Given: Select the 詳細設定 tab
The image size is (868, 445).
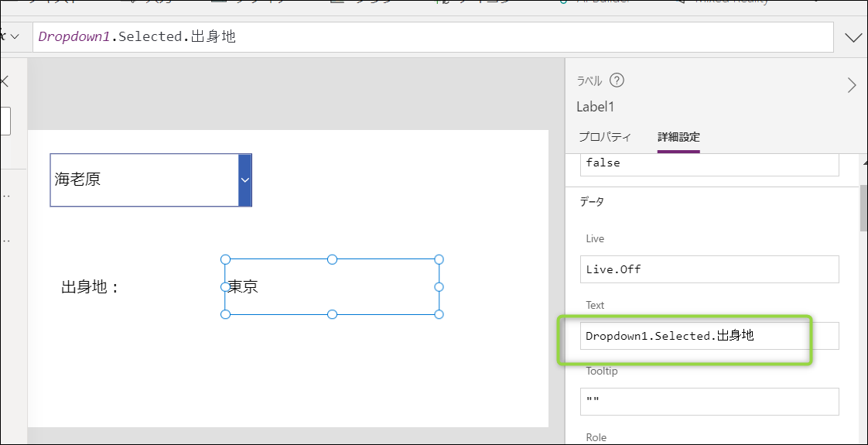Looking at the screenshot, I should point(678,137).
